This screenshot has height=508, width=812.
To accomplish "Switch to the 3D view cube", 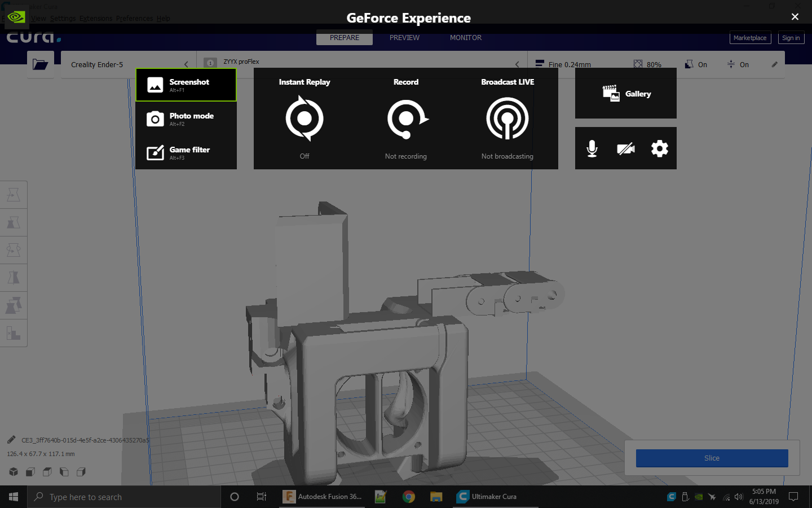I will [14, 472].
